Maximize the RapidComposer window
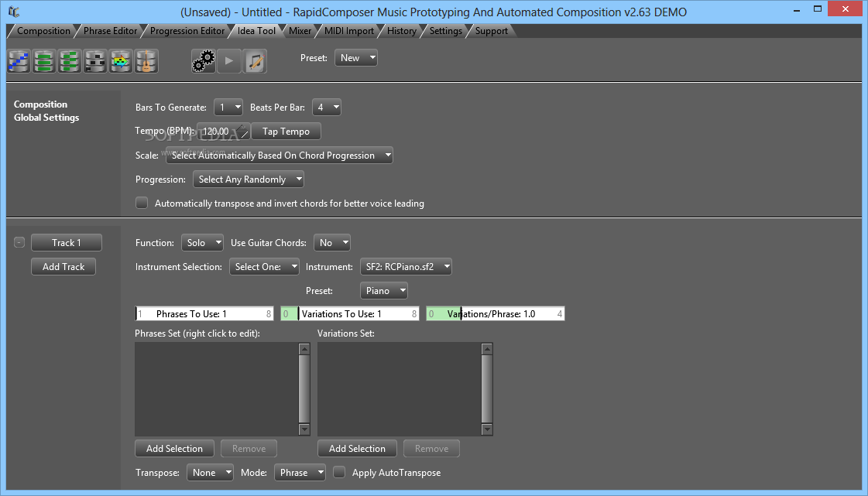Screen dimensions: 868x496 point(817,9)
